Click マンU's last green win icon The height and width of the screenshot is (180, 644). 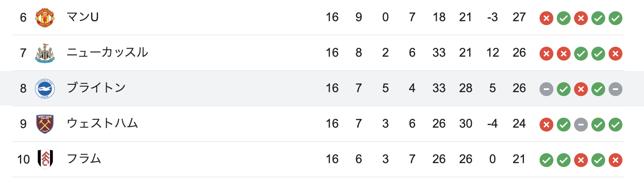(x=616, y=18)
